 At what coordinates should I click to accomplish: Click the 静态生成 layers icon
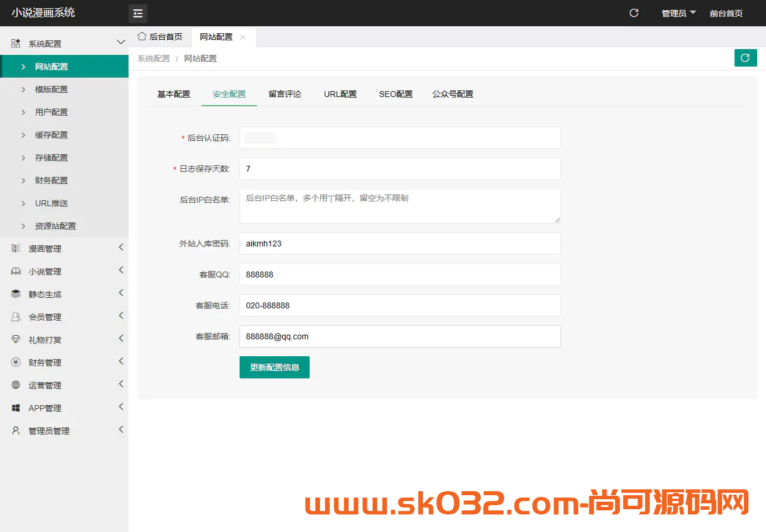(x=16, y=294)
